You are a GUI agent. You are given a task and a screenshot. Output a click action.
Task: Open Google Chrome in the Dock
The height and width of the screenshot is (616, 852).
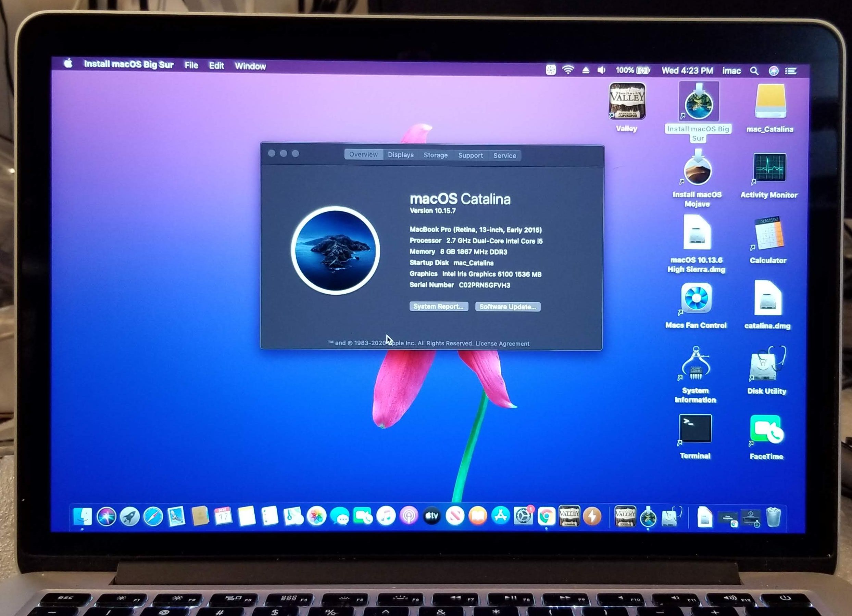point(546,517)
